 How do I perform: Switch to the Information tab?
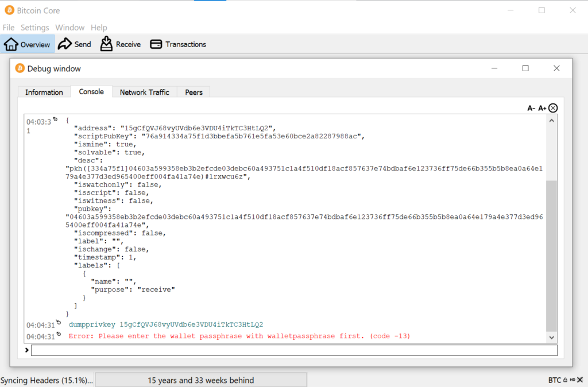[x=44, y=92]
